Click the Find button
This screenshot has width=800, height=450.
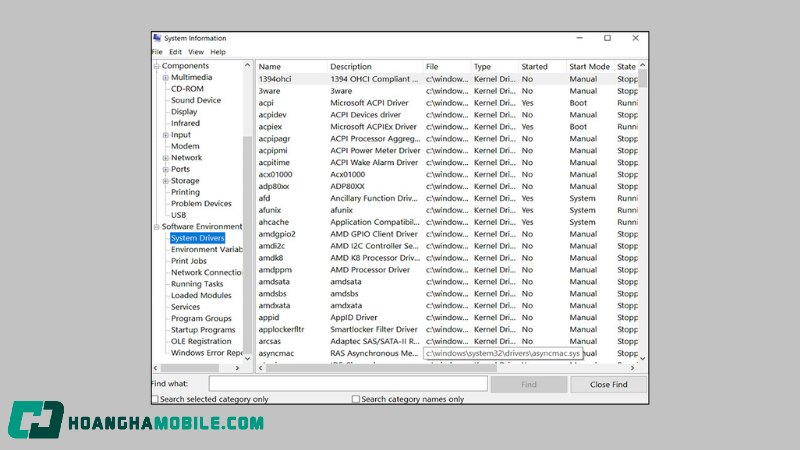click(x=529, y=385)
